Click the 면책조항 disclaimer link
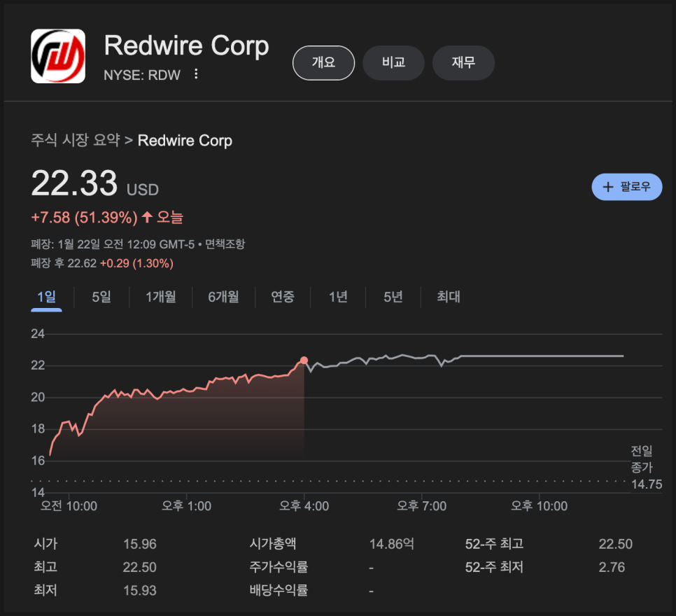This screenshot has width=676, height=616. (225, 244)
